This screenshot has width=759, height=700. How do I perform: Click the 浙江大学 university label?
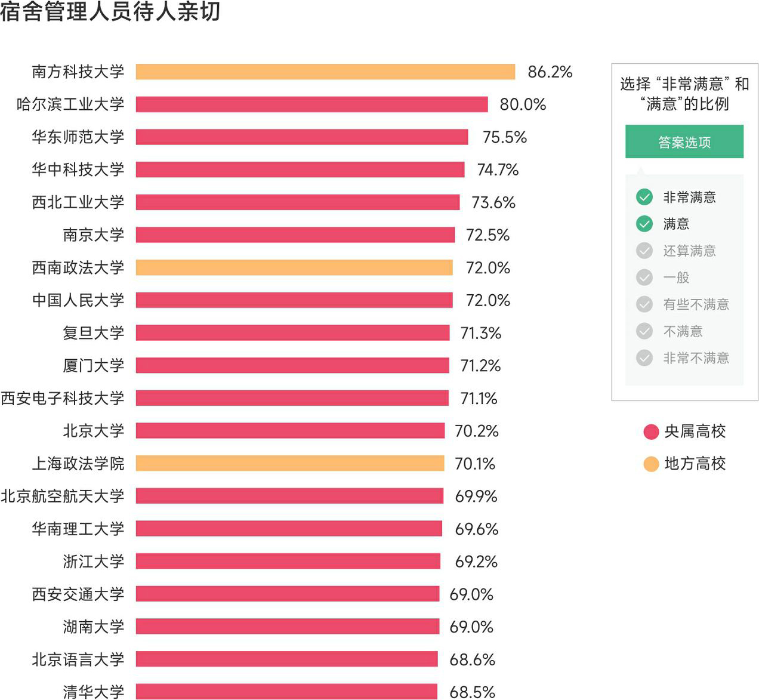coord(94,561)
